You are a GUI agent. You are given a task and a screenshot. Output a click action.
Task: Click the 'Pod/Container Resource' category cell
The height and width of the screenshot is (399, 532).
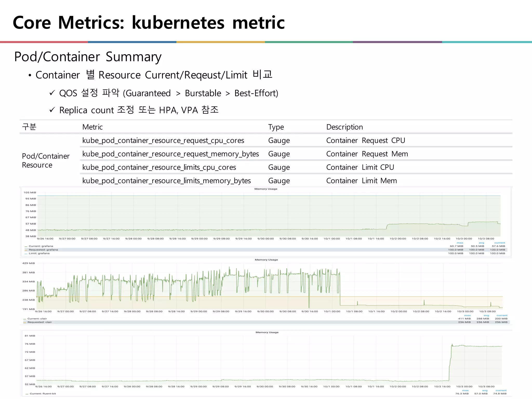click(x=46, y=161)
